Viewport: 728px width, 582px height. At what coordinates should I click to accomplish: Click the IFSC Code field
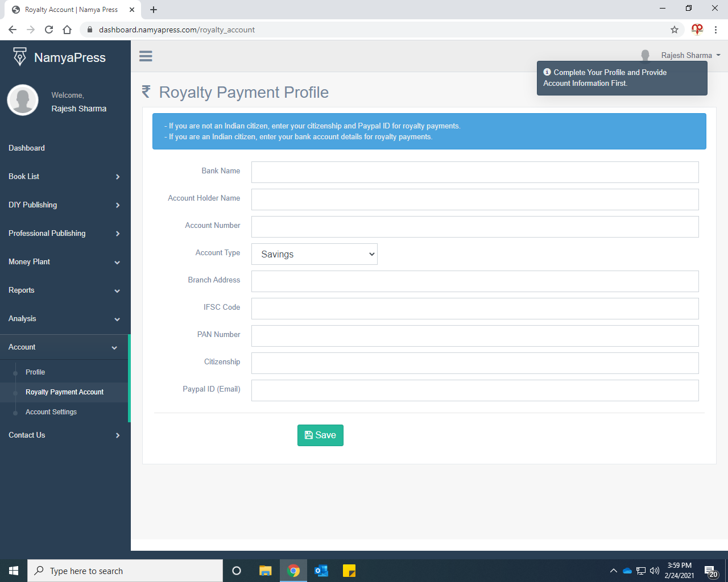click(475, 309)
